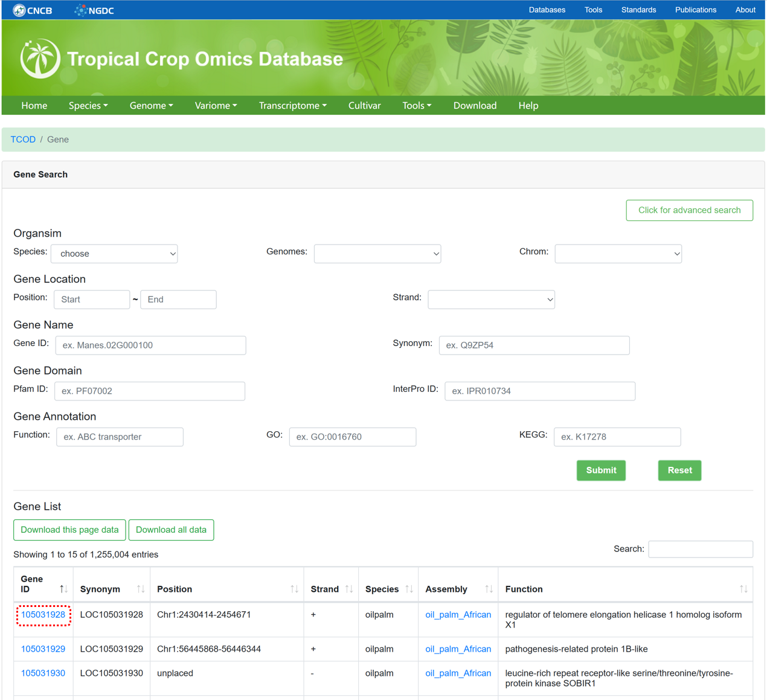This screenshot has width=767, height=700.
Task: Click the palm tree database logo
Action: click(40, 59)
